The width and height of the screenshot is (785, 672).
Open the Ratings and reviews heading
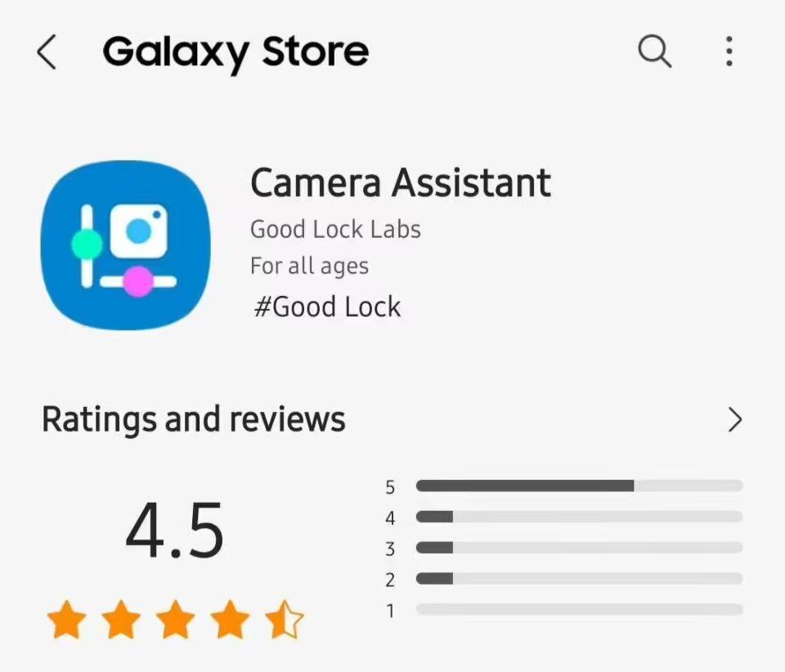[193, 419]
